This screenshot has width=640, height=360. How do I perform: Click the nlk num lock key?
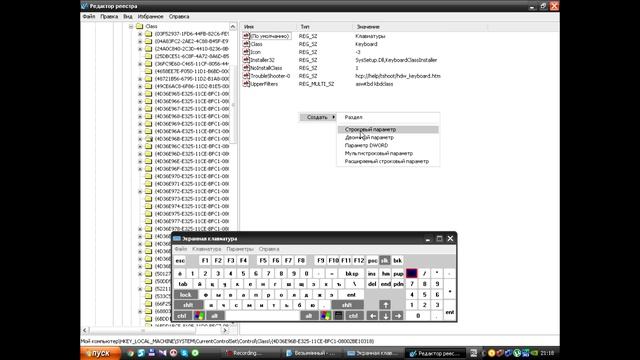pyautogui.click(x=411, y=273)
